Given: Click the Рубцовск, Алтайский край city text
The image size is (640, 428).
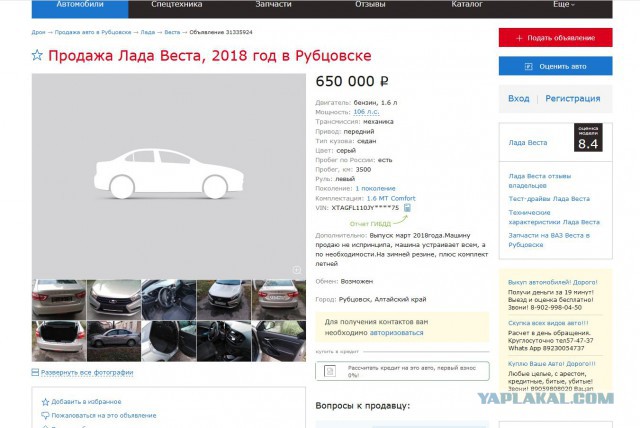Looking at the screenshot, I should coord(382,299).
